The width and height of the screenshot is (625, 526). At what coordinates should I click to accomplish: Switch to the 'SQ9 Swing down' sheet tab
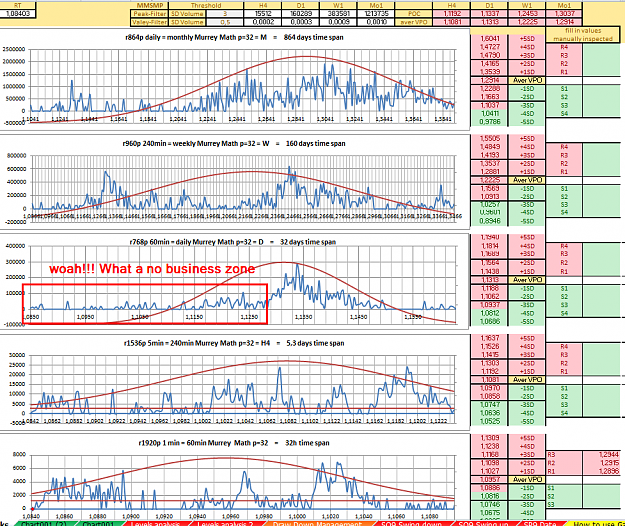tap(411, 523)
